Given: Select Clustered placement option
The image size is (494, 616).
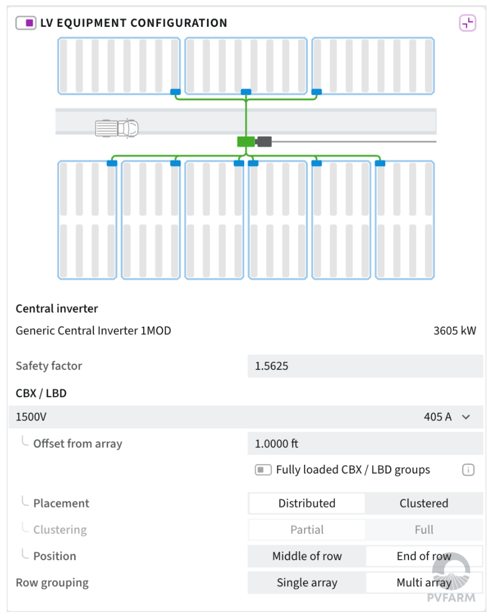Looking at the screenshot, I should click(x=424, y=503).
